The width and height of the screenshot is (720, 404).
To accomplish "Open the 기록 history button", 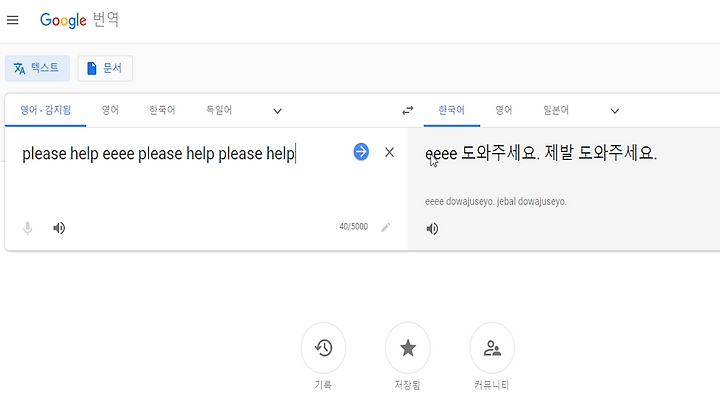I will tap(323, 348).
